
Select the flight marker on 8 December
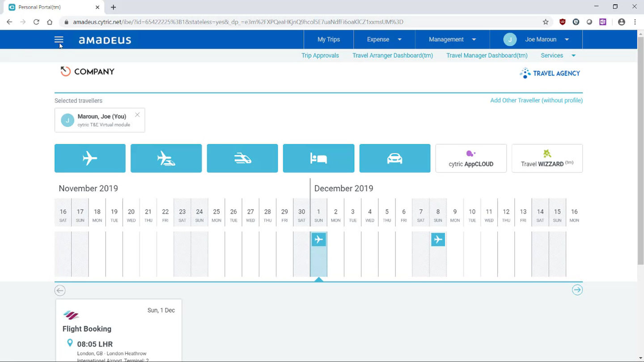pyautogui.click(x=438, y=240)
